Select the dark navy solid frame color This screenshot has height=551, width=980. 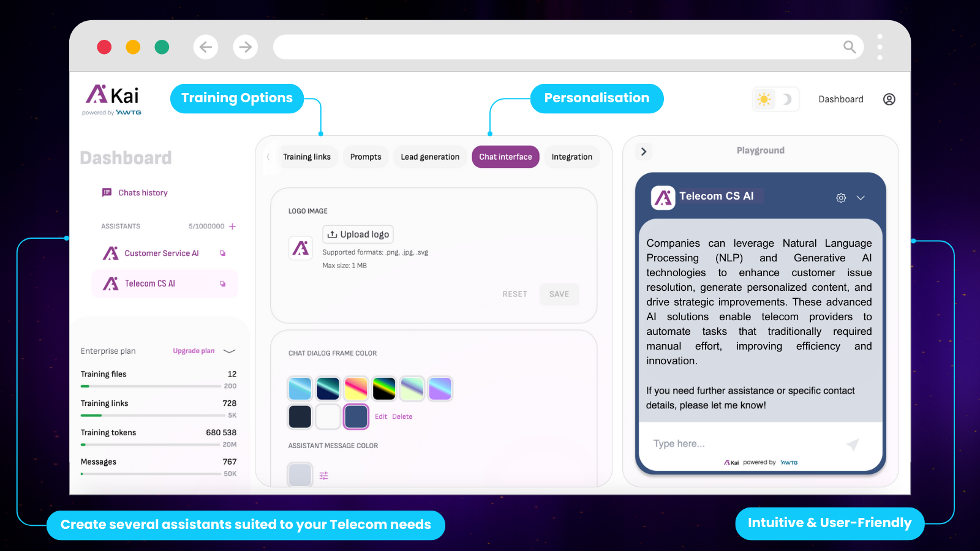(x=300, y=416)
